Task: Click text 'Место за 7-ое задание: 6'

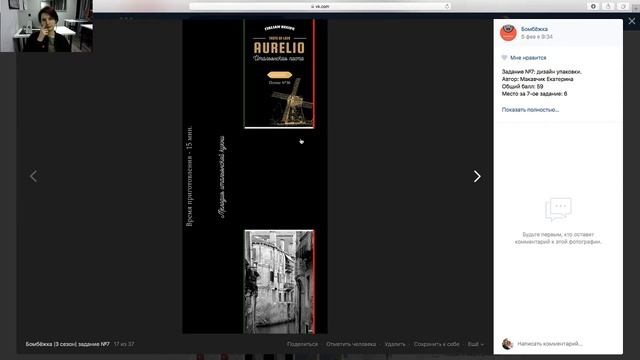Action: coord(534,93)
